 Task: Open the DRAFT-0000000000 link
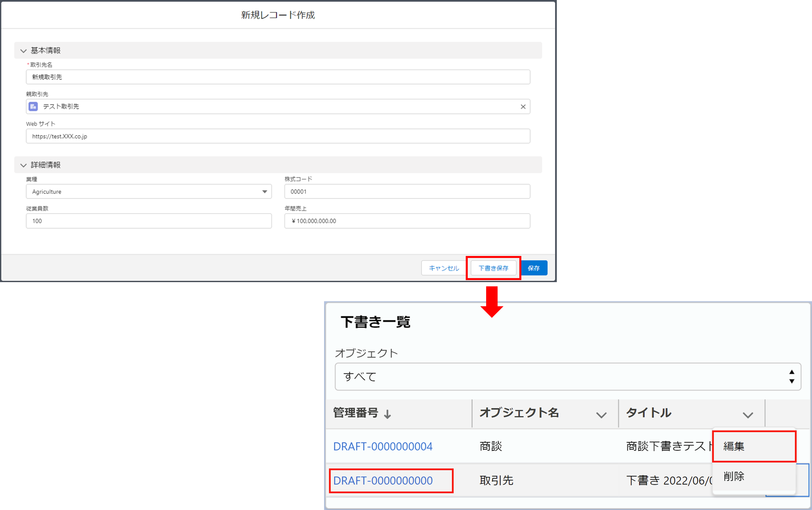[x=383, y=481]
